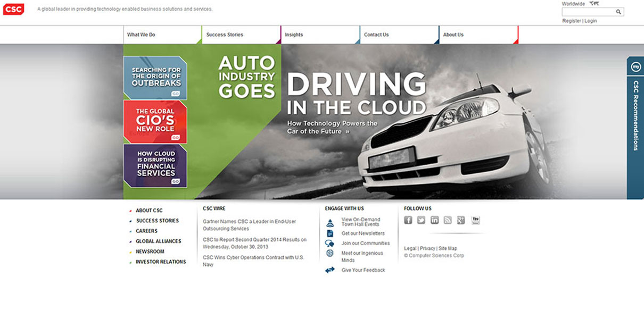
Task: Expand the CSC Recommendations side tab
Action: coord(635,128)
